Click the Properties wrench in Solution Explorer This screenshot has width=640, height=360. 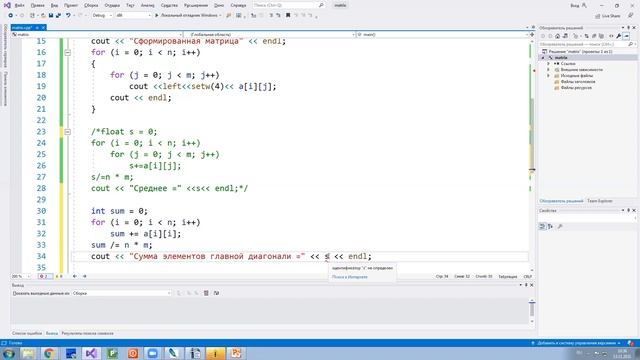pyautogui.click(x=619, y=36)
